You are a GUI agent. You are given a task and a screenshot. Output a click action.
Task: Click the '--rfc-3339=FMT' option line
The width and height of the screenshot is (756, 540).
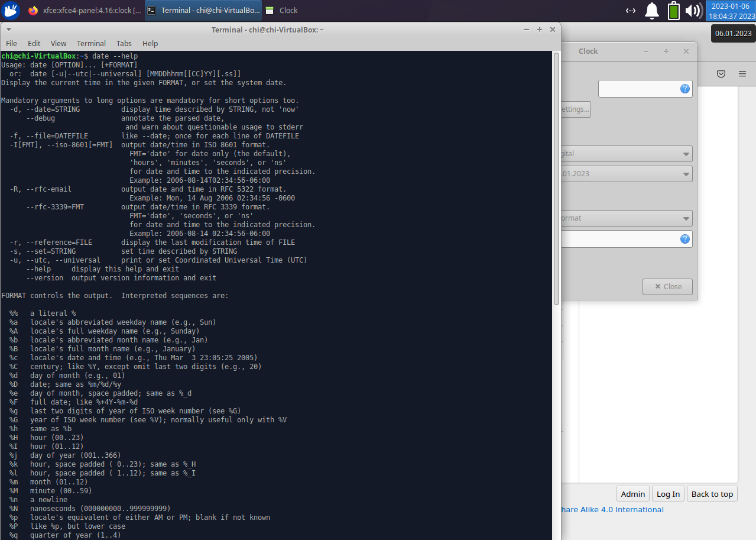click(x=148, y=207)
